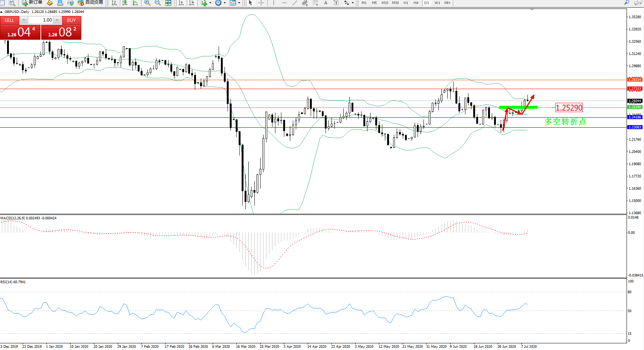This screenshot has width=644, height=350.
Task: Open the chart templates dropdown arrow
Action: click(239, 3)
